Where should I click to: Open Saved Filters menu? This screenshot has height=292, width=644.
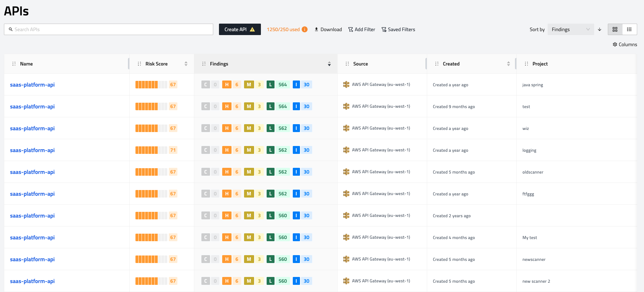coord(398,29)
